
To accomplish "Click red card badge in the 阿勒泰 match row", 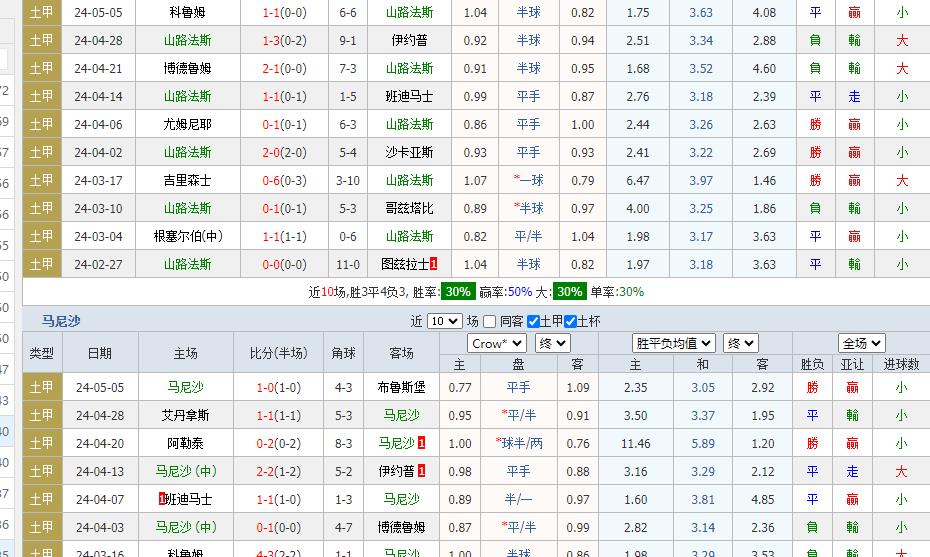I will pos(421,443).
